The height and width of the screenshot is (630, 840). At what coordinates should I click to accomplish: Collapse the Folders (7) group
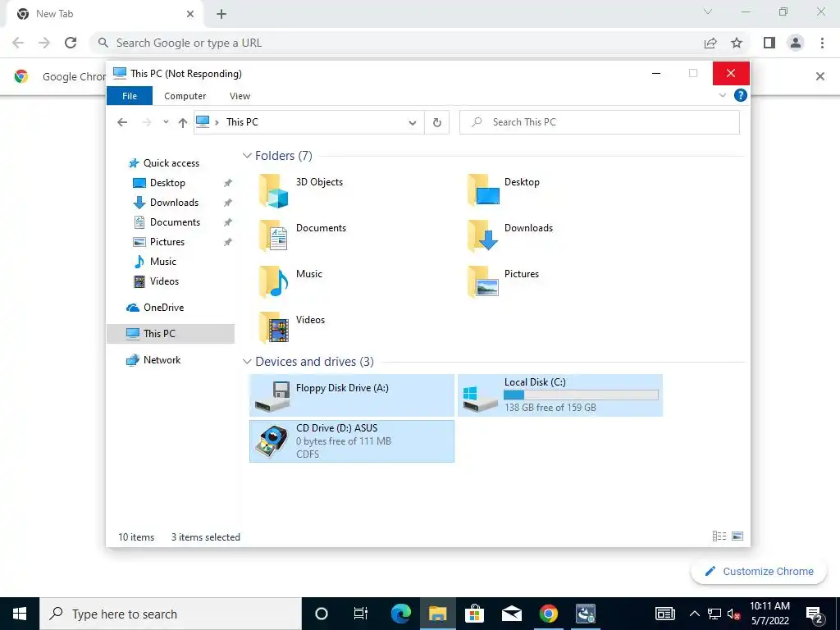[x=247, y=156]
